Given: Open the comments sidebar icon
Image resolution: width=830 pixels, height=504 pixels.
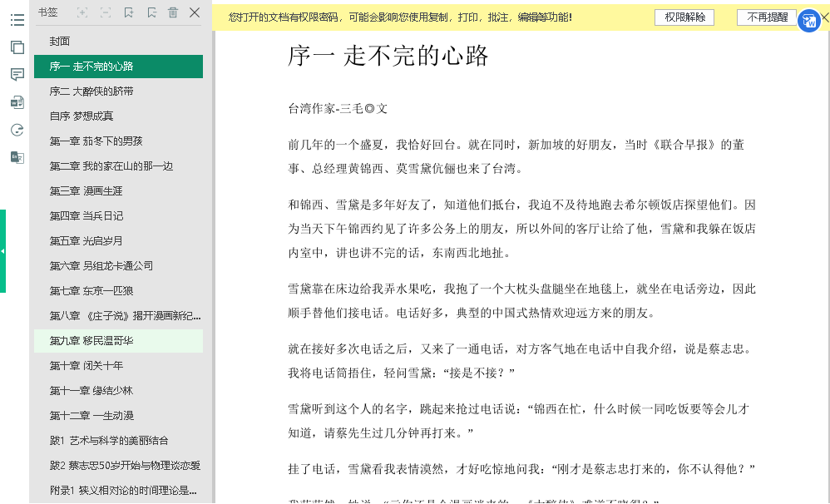Looking at the screenshot, I should [17, 75].
